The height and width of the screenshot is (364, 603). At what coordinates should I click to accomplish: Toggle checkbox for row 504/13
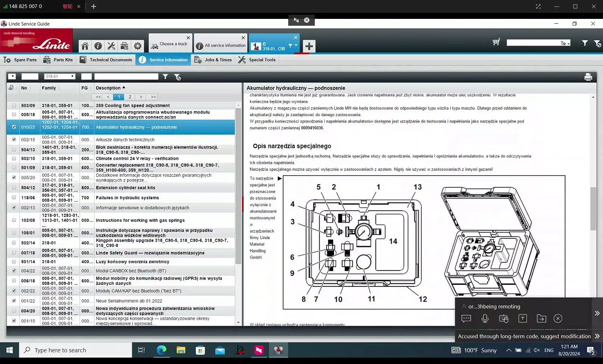pos(14,150)
